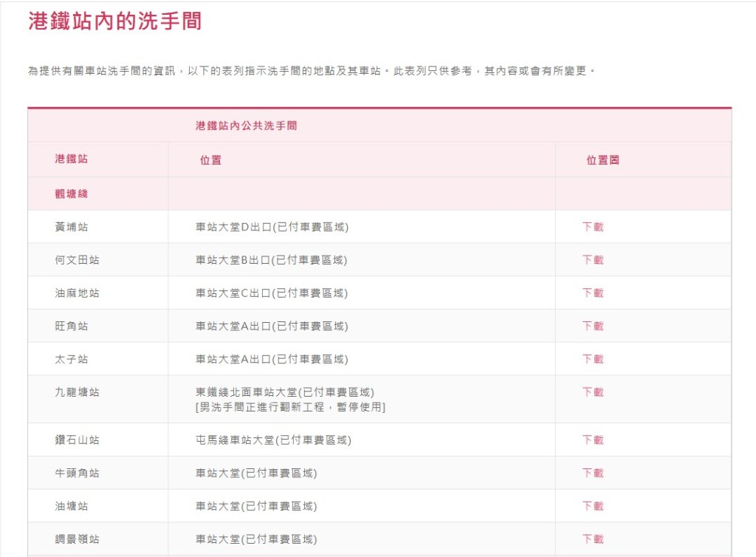This screenshot has height=557, width=756.
Task: Open the 下載 link for 何文田站
Action: tap(593, 260)
